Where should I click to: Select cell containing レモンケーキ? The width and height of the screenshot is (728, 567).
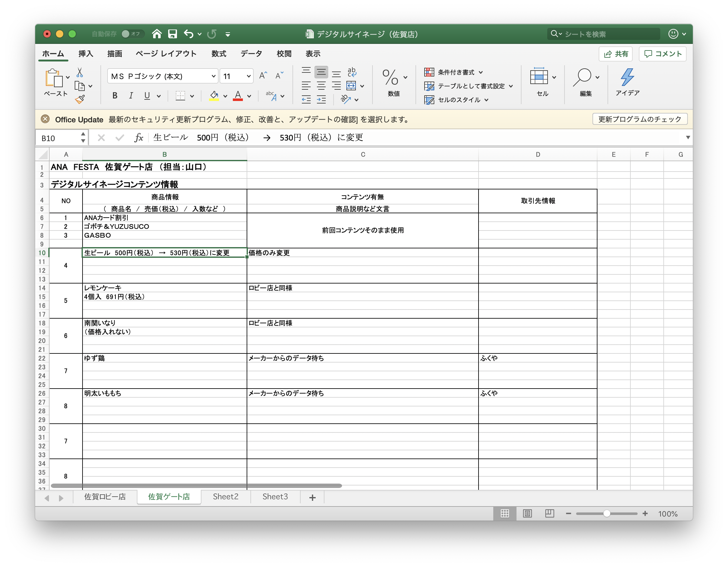165,288
